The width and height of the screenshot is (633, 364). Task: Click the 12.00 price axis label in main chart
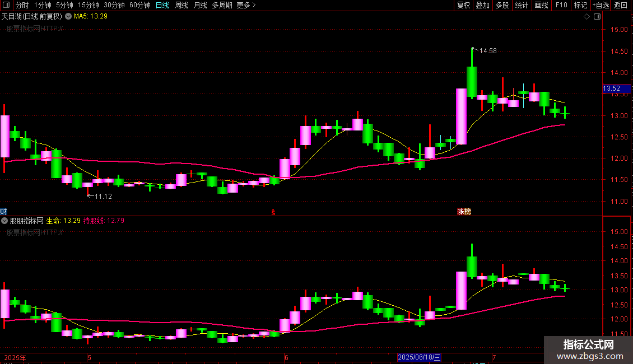[619, 158]
